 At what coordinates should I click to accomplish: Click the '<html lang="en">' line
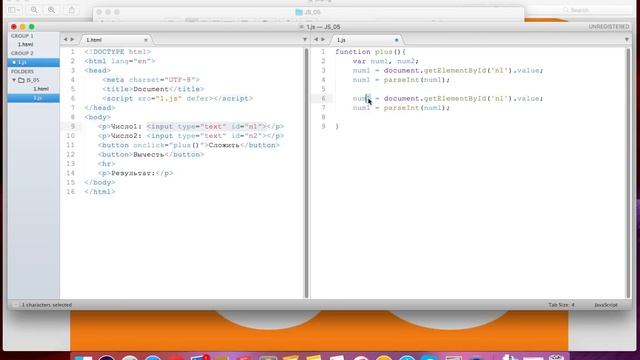click(x=120, y=61)
